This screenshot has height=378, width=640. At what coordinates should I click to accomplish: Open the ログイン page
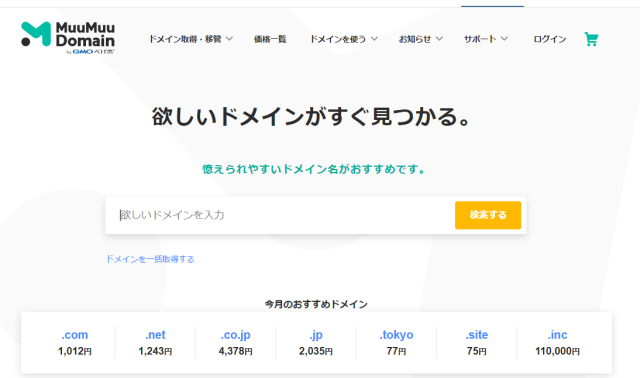point(549,39)
